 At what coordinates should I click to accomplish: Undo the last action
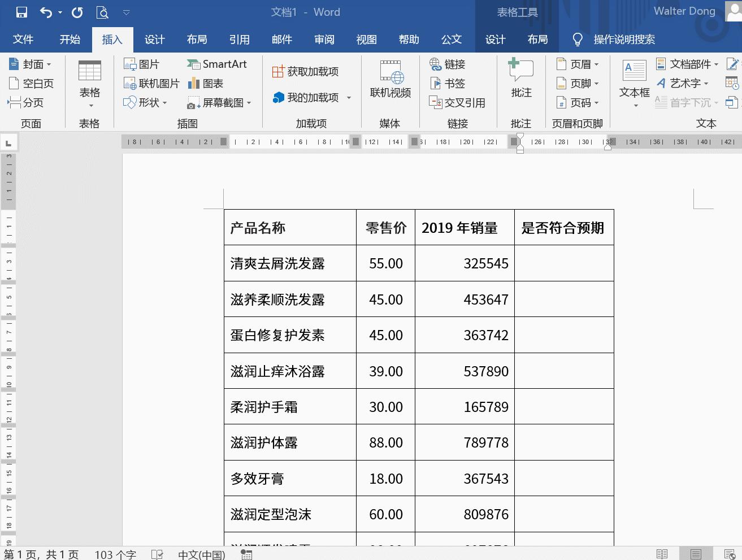47,12
